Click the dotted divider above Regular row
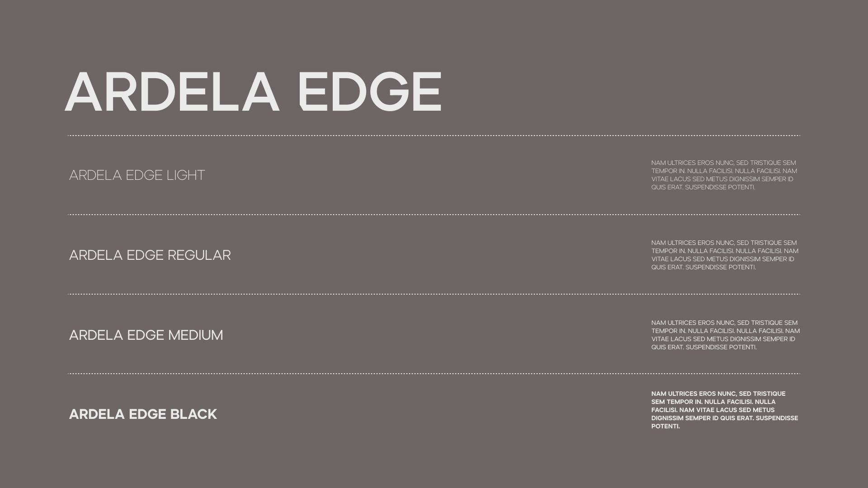The width and height of the screenshot is (868, 488). [x=434, y=215]
